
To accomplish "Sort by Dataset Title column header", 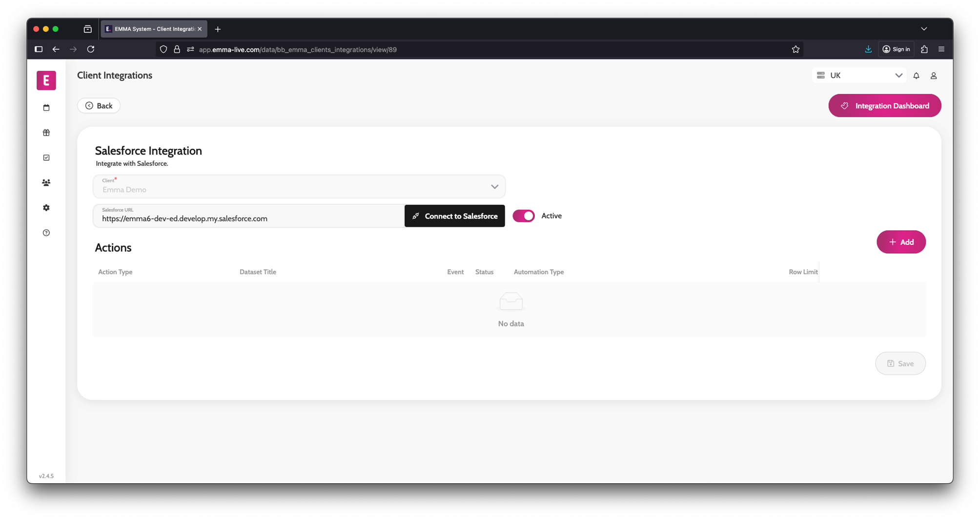I will click(258, 272).
